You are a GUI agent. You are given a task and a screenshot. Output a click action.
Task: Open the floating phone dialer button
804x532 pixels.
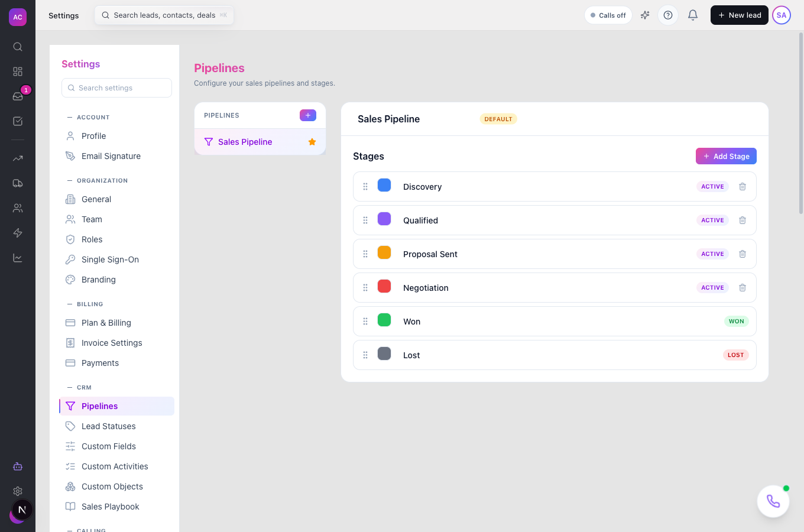pyautogui.click(x=773, y=501)
